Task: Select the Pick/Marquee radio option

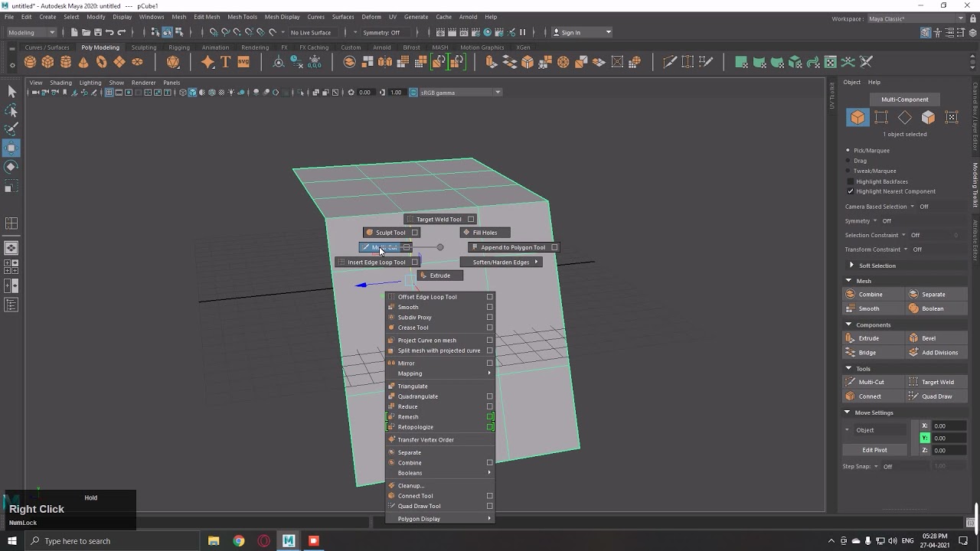Action: pyautogui.click(x=848, y=151)
